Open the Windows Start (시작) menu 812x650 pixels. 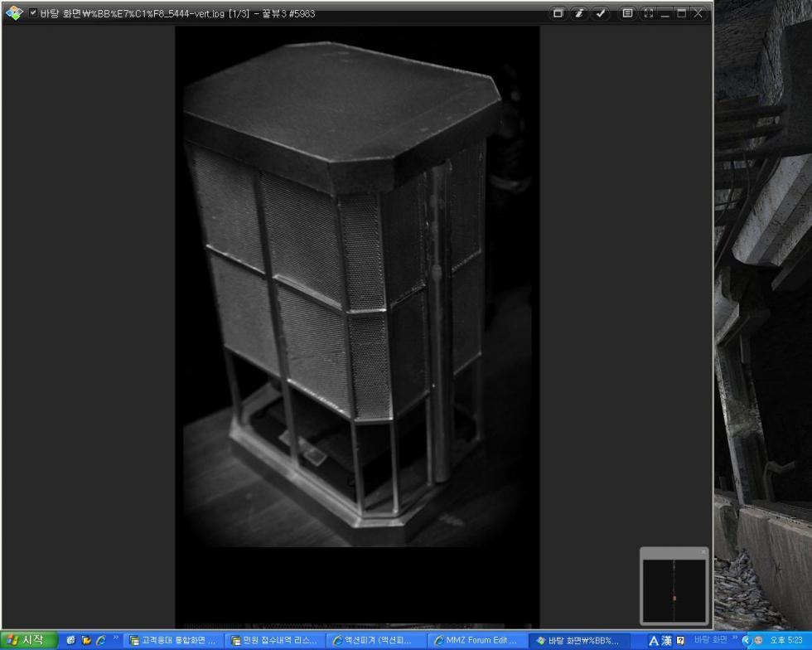(x=30, y=640)
